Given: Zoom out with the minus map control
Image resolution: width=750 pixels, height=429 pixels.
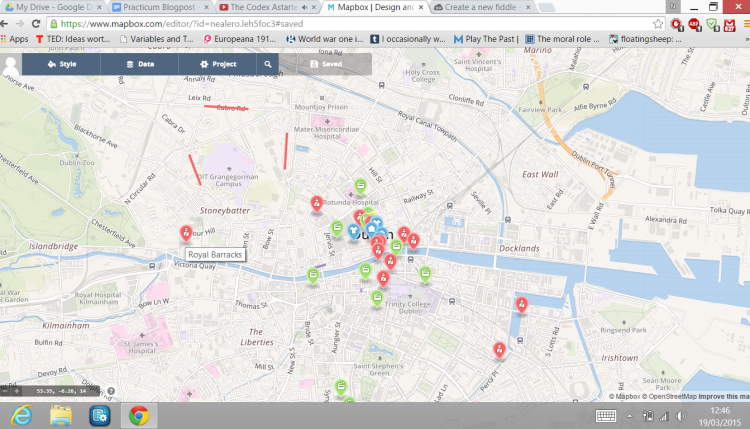Looking at the screenshot, I should tap(5, 391).
